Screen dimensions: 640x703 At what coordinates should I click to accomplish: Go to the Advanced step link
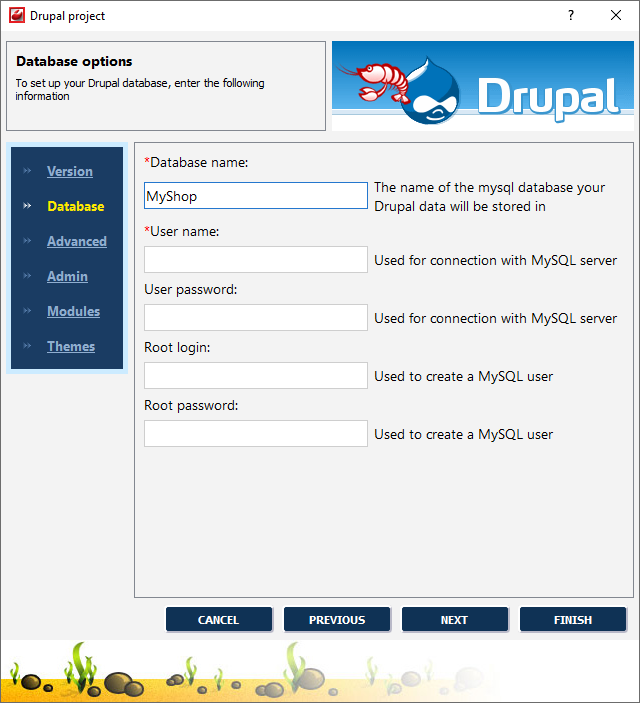pos(77,241)
